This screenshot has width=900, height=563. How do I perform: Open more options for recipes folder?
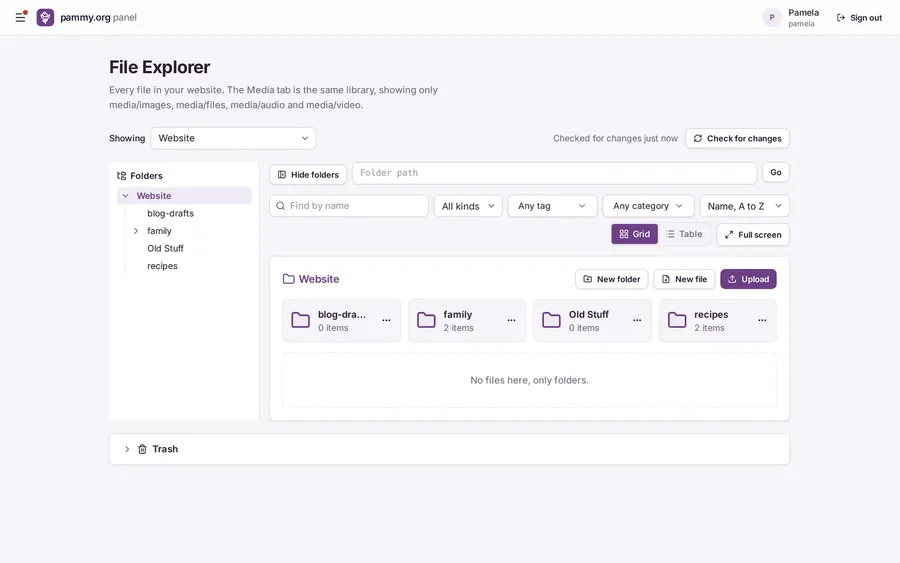coord(762,320)
